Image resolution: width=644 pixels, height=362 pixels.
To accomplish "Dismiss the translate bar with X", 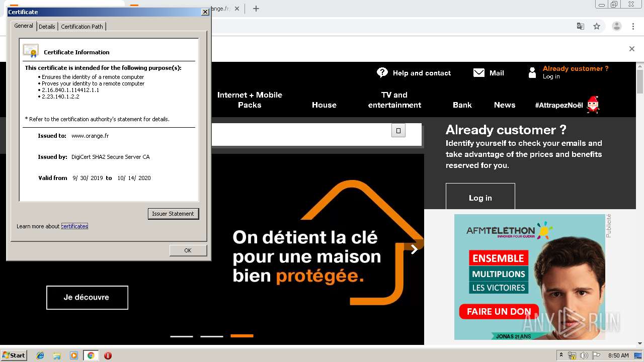I will [632, 49].
